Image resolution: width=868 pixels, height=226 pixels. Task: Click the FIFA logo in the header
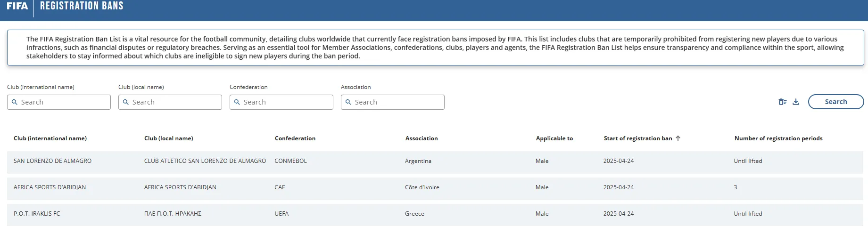[17, 6]
